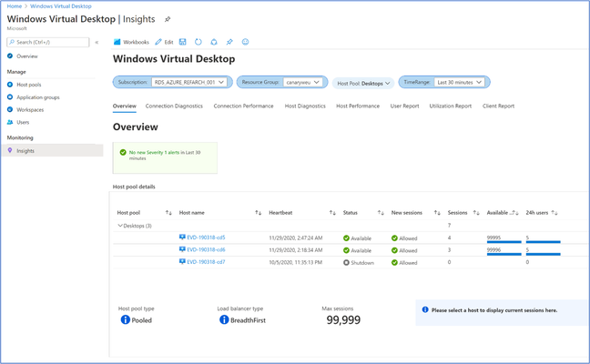Open feedback with the smiley face icon
Screen dimensions: 590x364
point(245,42)
